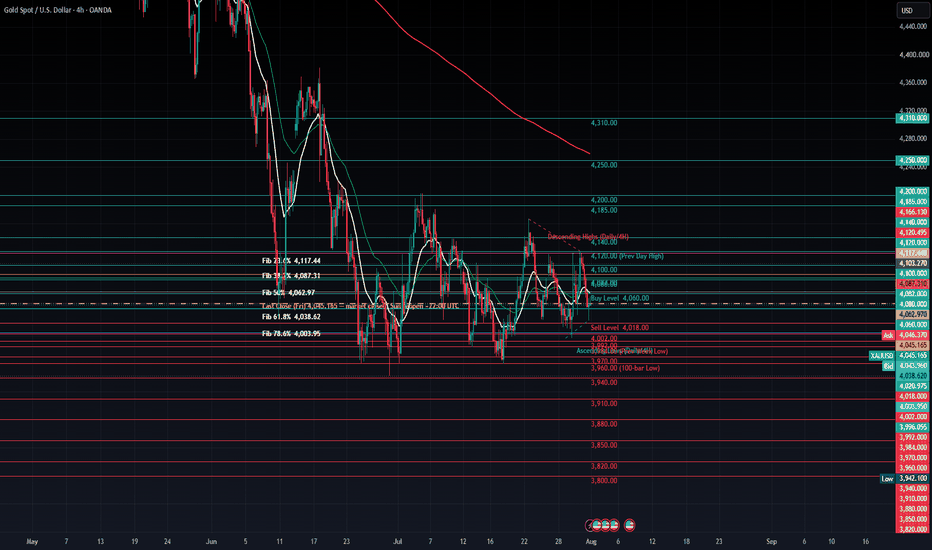
Task: Select the 4,250.00 chart line label
Action: click(x=604, y=165)
